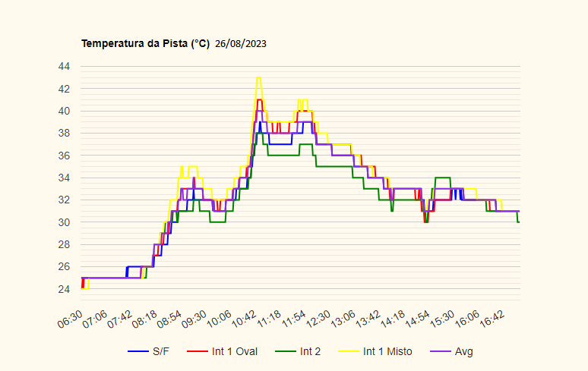The width and height of the screenshot is (588, 371).
Task: Click the 24 y-axis temperature label
Action: click(x=64, y=289)
